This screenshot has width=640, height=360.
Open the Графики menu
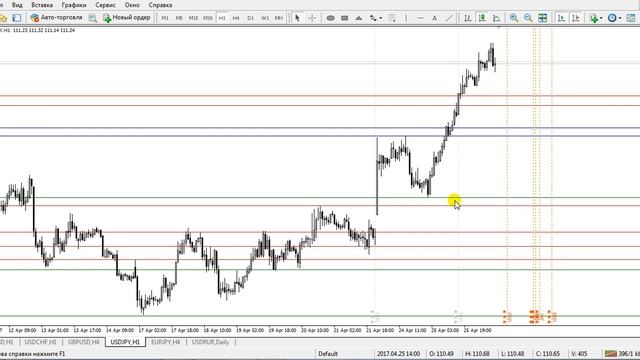(74, 5)
